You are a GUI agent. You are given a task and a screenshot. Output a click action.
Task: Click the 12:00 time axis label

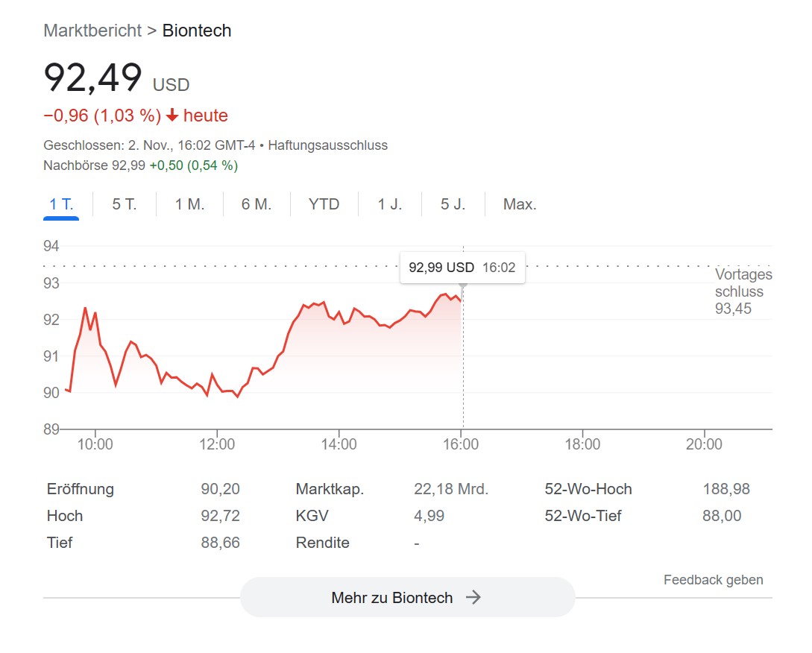(x=217, y=444)
